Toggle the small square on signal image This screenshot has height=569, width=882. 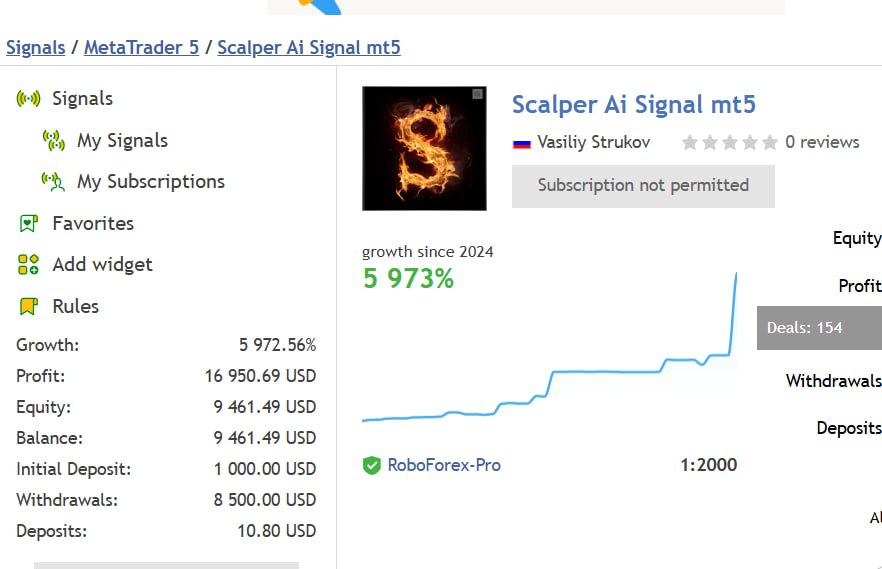tap(477, 95)
